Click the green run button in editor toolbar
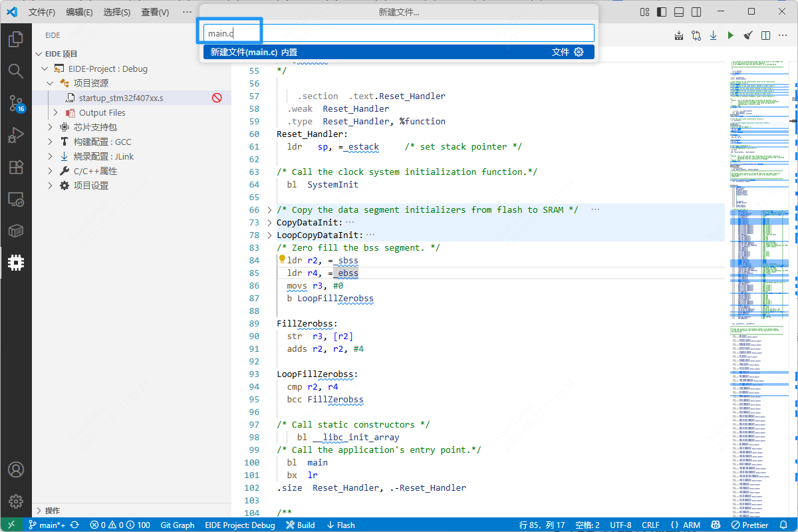The width and height of the screenshot is (798, 532). 730,35
